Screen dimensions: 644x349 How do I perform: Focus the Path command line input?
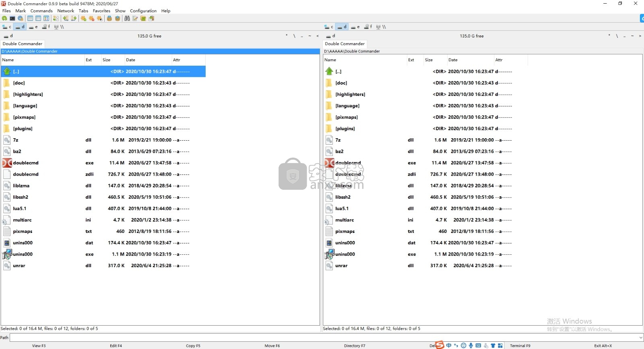324,338
